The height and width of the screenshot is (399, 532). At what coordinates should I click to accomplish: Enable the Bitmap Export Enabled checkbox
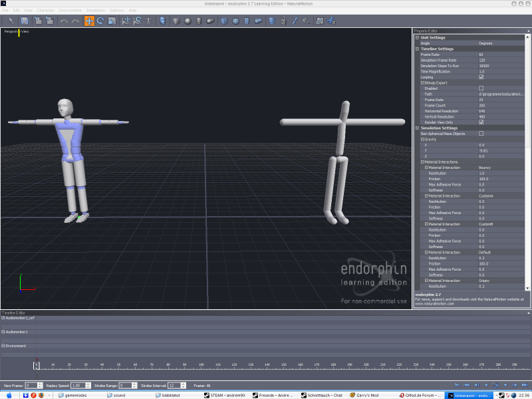coord(481,88)
